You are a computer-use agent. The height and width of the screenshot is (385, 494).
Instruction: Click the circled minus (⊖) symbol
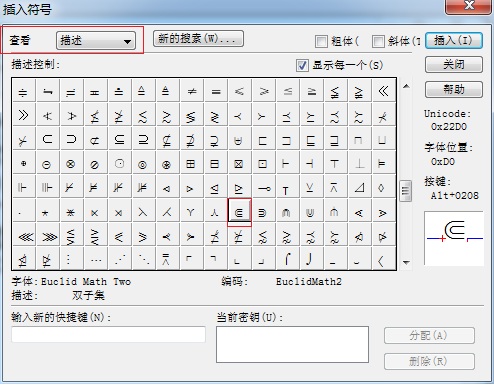point(47,164)
